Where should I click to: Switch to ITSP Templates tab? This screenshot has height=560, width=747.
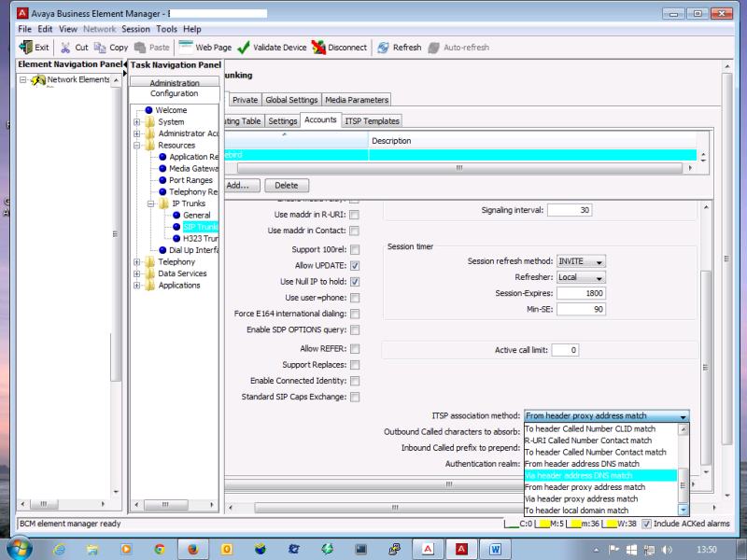[x=372, y=121]
